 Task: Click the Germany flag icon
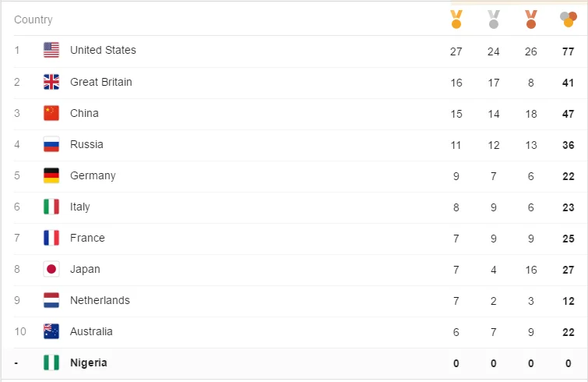pos(51,175)
